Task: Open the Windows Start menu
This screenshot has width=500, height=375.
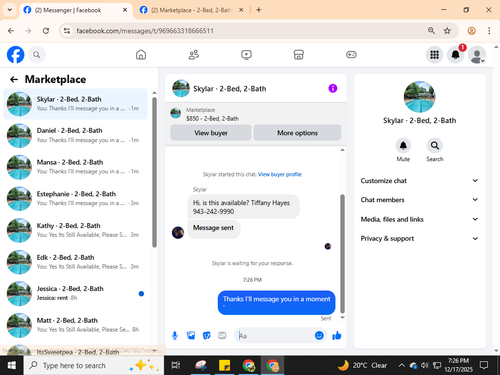Action: point(12,365)
